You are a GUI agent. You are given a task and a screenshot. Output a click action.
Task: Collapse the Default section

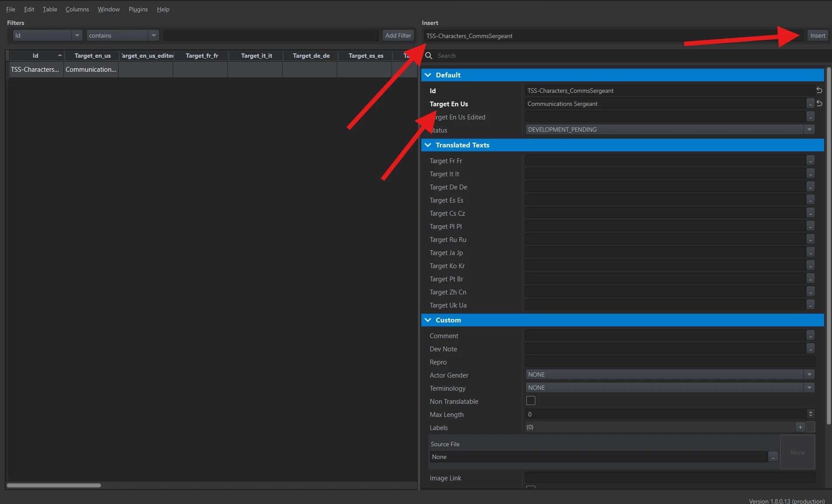pos(428,75)
